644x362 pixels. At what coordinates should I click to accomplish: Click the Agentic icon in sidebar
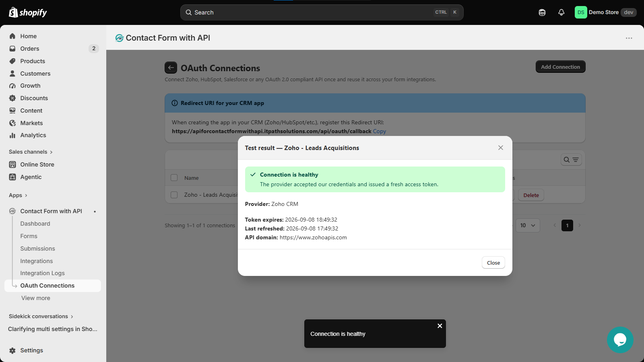[12, 177]
